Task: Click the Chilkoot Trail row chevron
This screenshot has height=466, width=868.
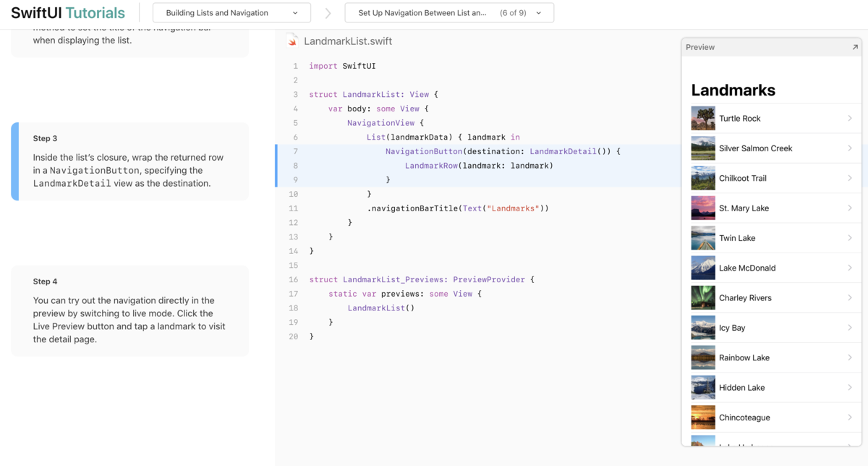Action: click(x=850, y=178)
